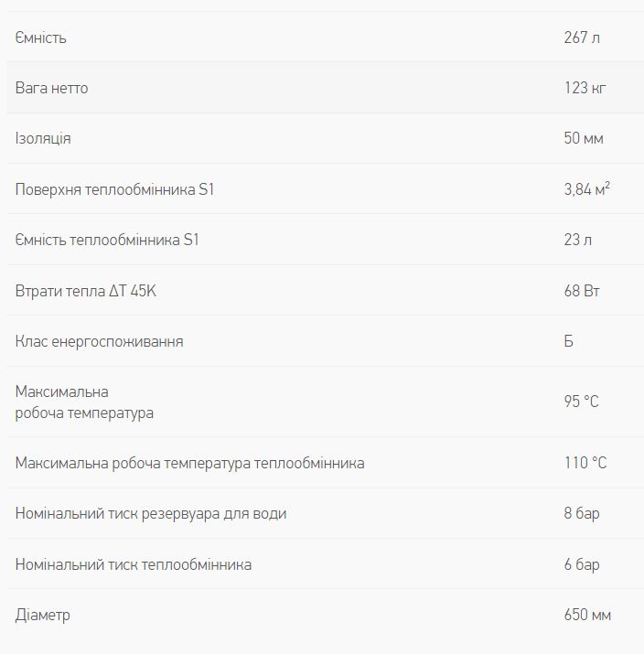This screenshot has height=654, width=644.
Task: Click "Клас енергоспоживання" label
Action: pos(100,341)
